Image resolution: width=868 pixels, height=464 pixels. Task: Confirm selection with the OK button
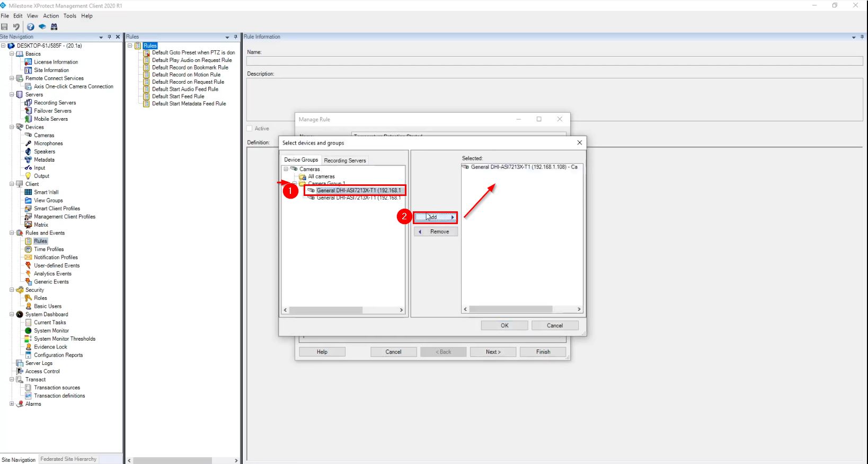(504, 326)
